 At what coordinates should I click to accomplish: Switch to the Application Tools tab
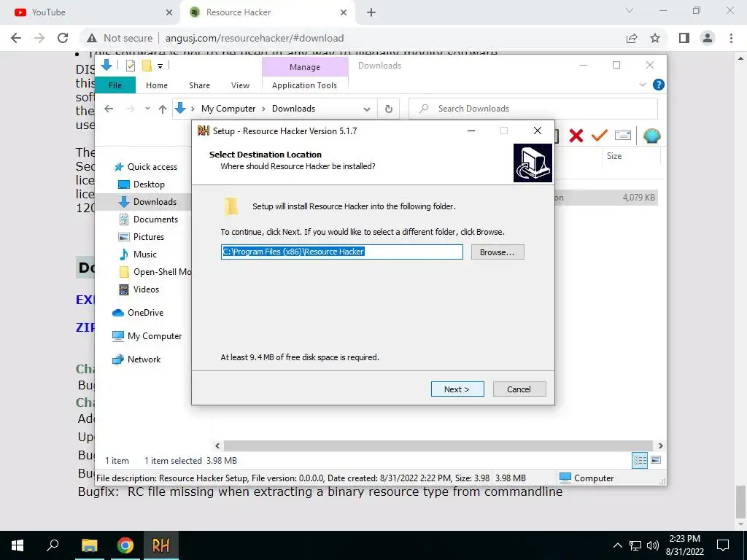coord(304,85)
